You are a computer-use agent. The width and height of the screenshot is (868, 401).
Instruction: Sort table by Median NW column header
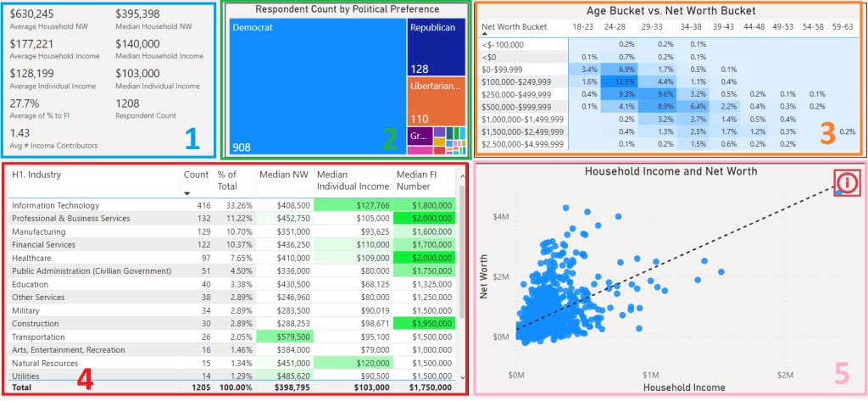point(281,175)
